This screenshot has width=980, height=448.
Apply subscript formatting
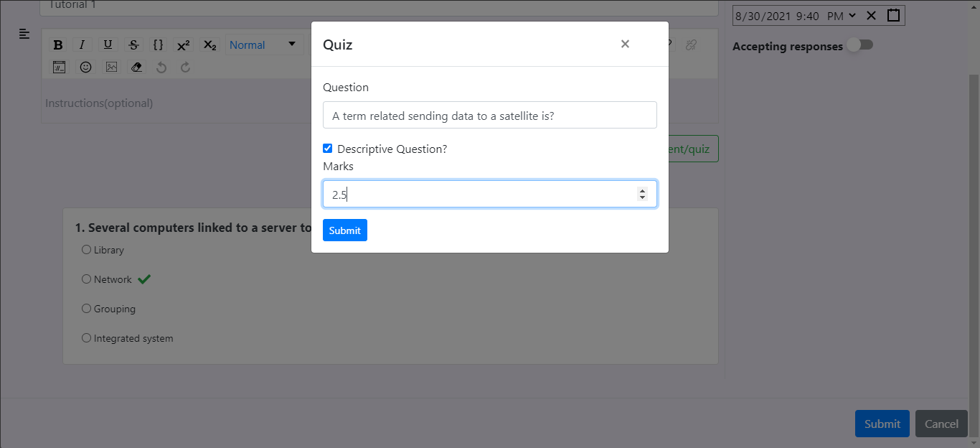209,45
